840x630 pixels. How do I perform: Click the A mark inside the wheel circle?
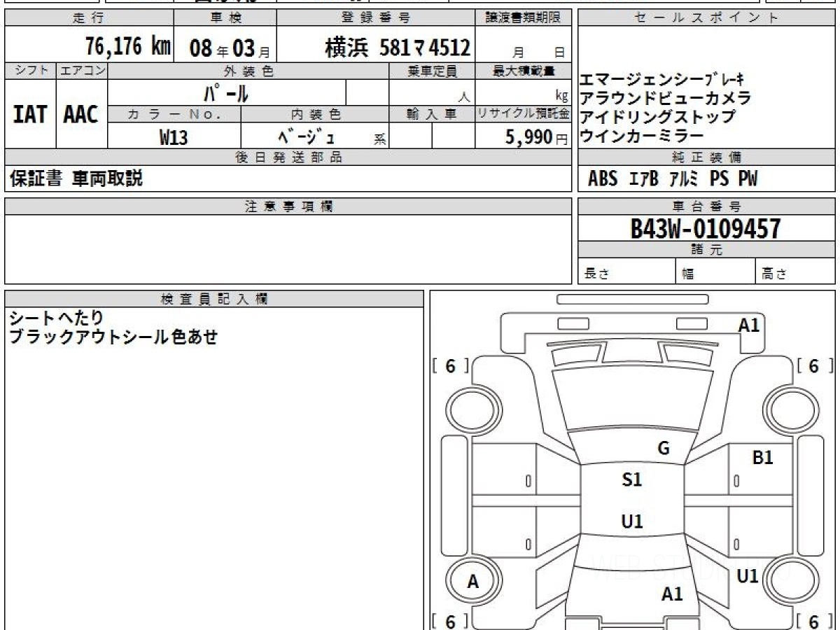[473, 582]
